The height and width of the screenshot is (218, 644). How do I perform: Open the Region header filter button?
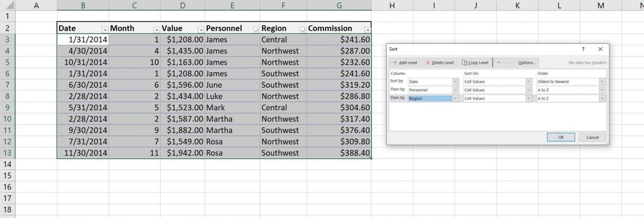303,29
